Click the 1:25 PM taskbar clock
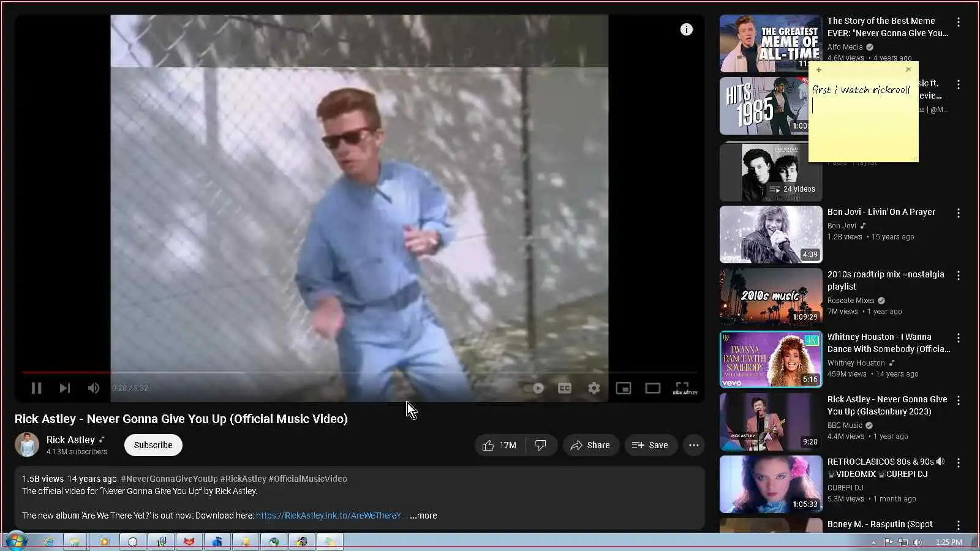The height and width of the screenshot is (551, 980). tap(949, 542)
